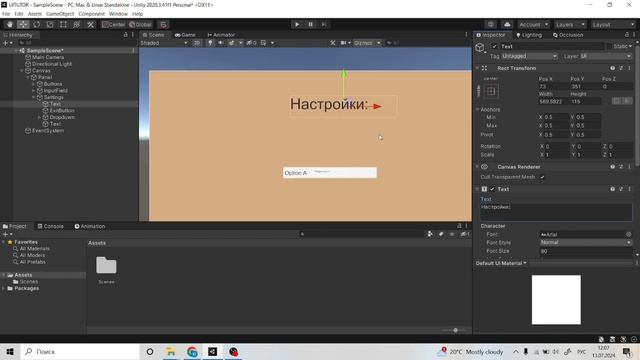Screen dimensions: 640x360
Task: Click the Step frame button
Action: point(324,24)
